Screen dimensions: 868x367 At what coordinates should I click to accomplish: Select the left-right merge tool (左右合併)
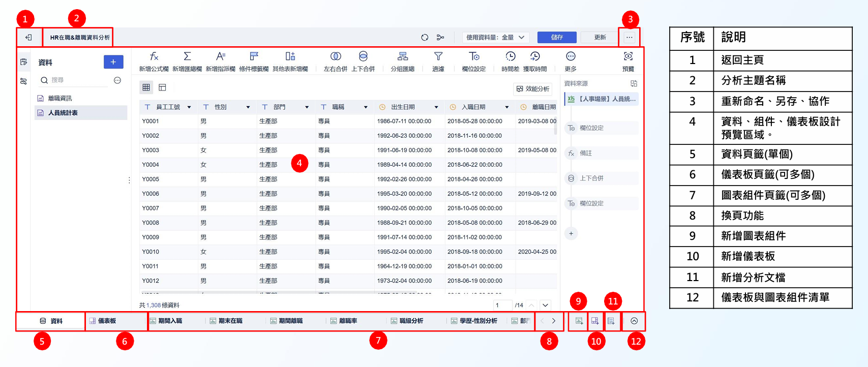pyautogui.click(x=336, y=62)
